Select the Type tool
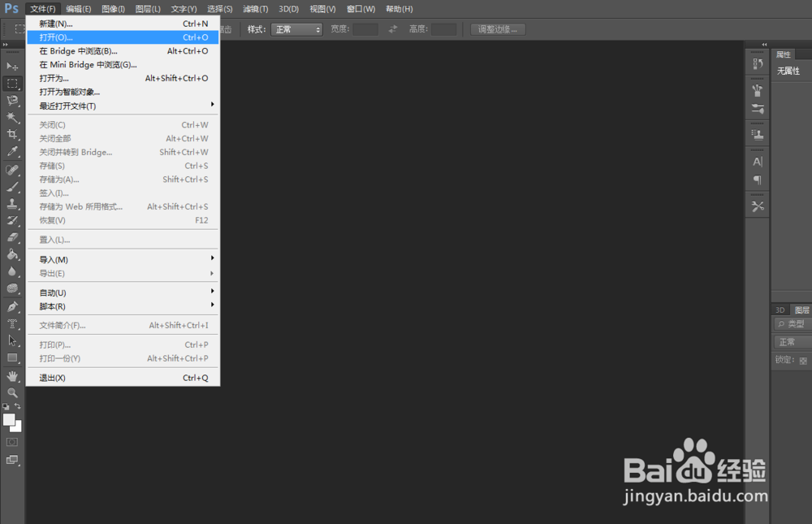Image resolution: width=812 pixels, height=524 pixels. (x=12, y=324)
